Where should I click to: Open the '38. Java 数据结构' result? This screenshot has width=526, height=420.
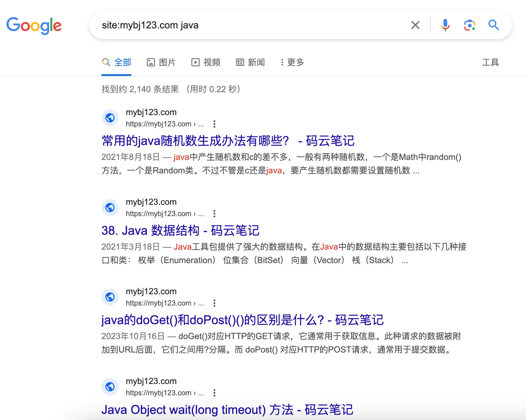coord(180,231)
